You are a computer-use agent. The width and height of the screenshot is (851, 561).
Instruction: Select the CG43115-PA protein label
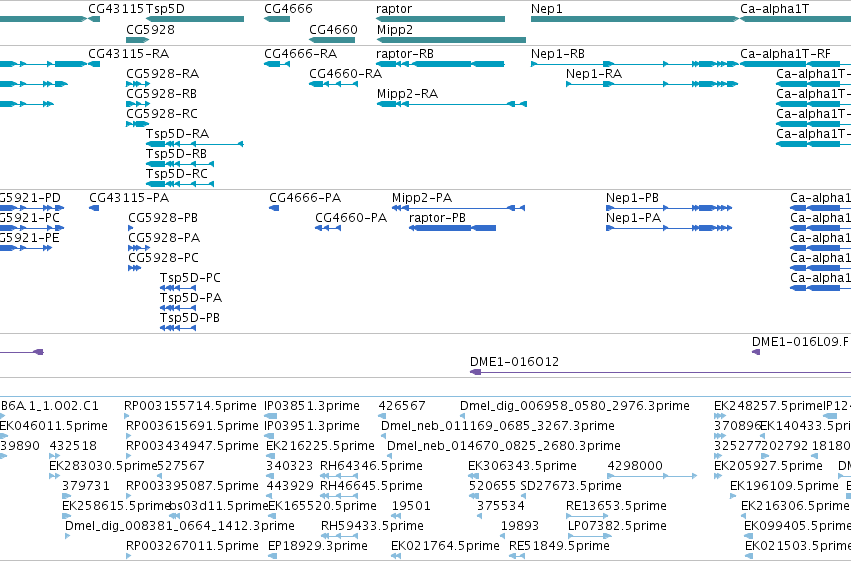click(129, 198)
